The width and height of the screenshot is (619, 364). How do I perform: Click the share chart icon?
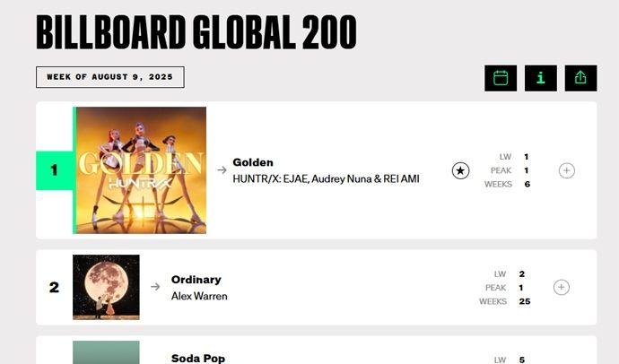580,78
